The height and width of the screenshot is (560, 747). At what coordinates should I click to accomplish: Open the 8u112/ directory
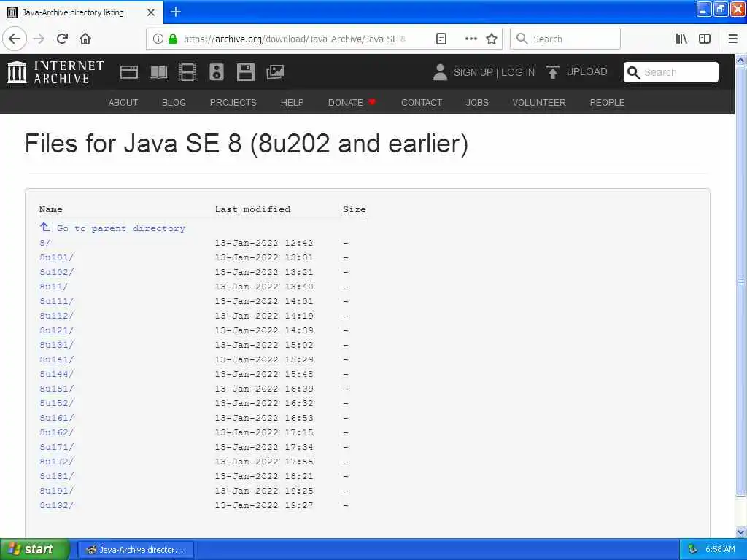click(57, 316)
